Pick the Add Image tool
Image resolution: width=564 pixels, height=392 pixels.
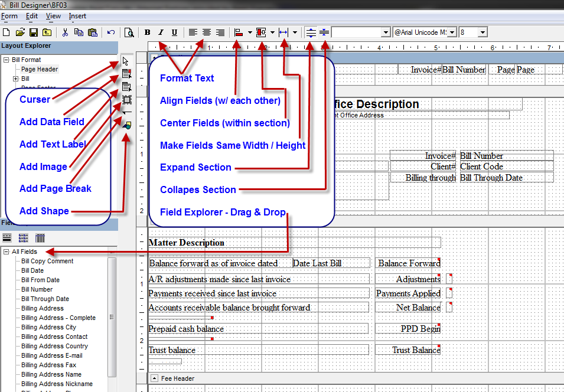click(x=125, y=99)
